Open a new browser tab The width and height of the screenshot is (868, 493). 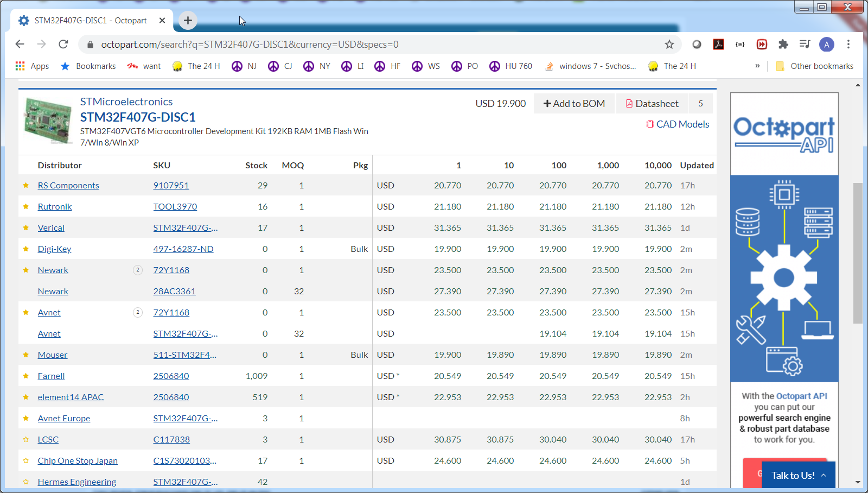[188, 21]
